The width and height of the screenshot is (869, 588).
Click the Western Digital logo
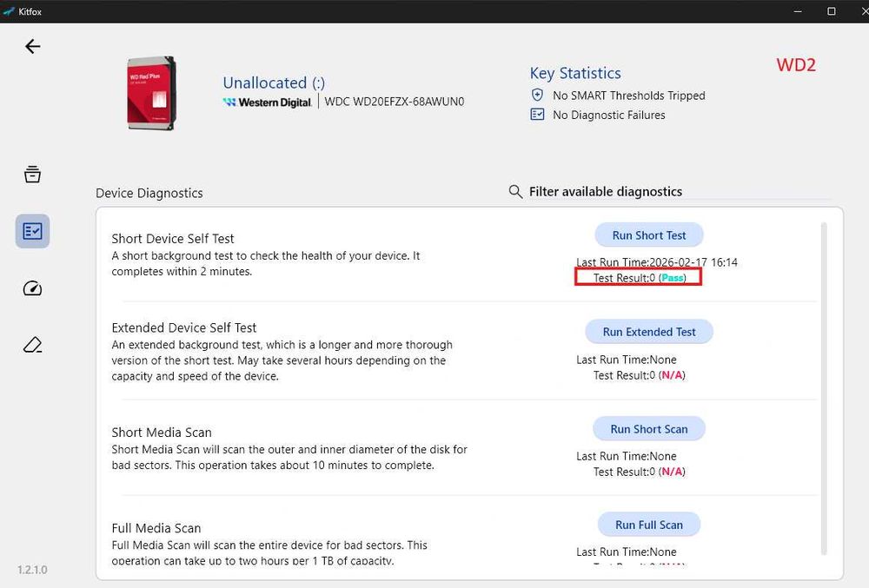[267, 102]
